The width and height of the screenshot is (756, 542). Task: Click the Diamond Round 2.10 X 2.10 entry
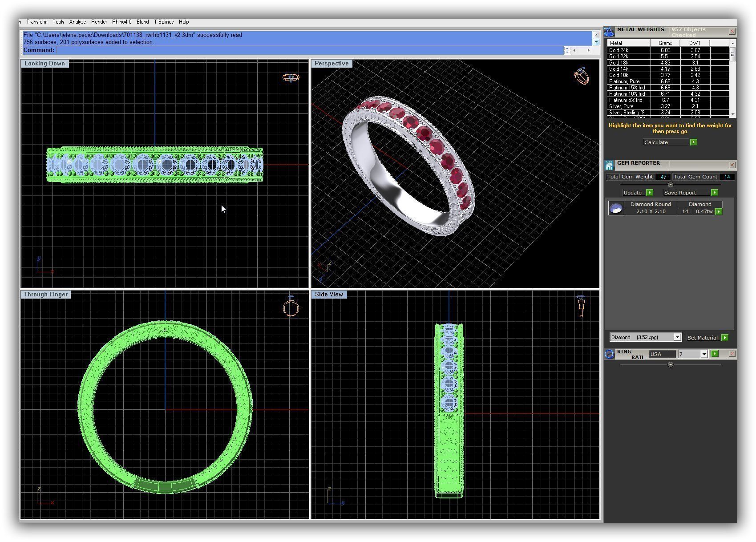[651, 208]
